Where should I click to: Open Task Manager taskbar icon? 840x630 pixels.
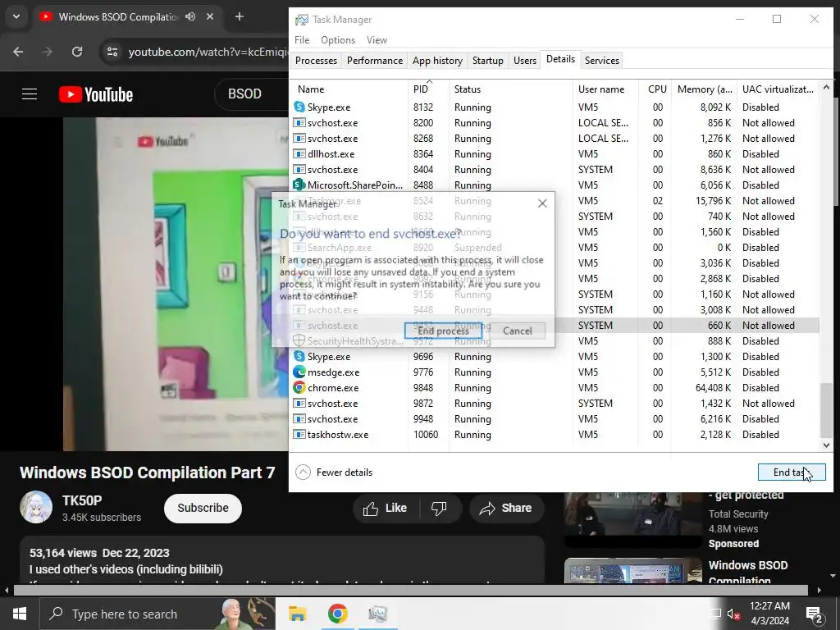pos(377,614)
